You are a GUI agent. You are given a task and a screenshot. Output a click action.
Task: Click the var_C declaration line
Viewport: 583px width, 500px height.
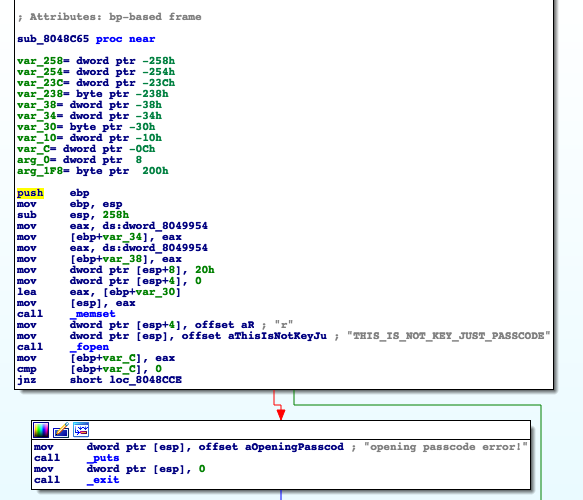coord(86,149)
